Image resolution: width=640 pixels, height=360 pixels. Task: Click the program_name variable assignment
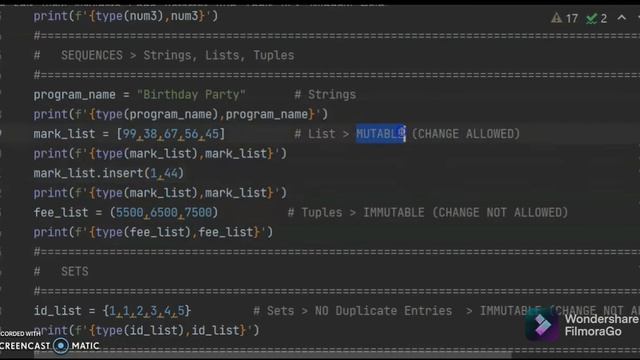139,95
